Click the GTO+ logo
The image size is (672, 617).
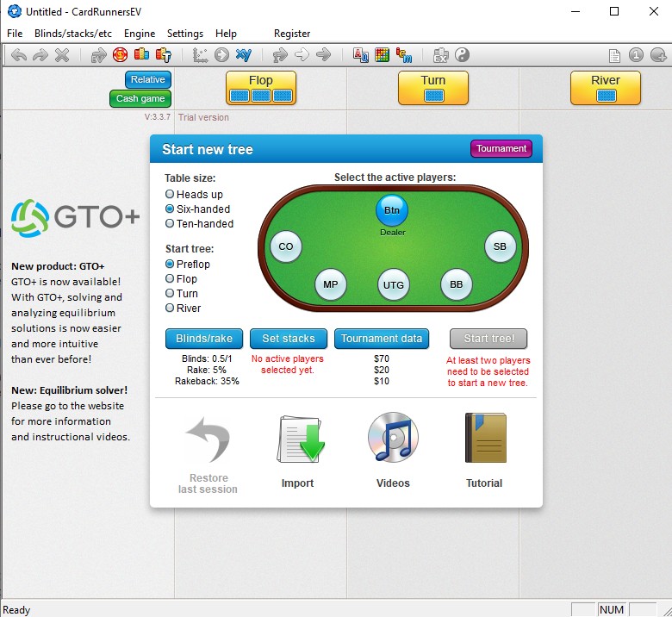coord(76,217)
